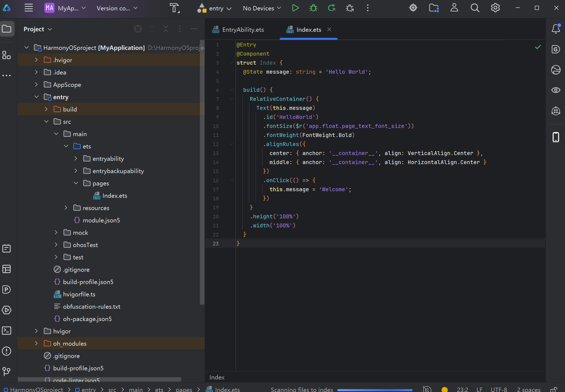Open the Notifications bell panel

(x=556, y=29)
